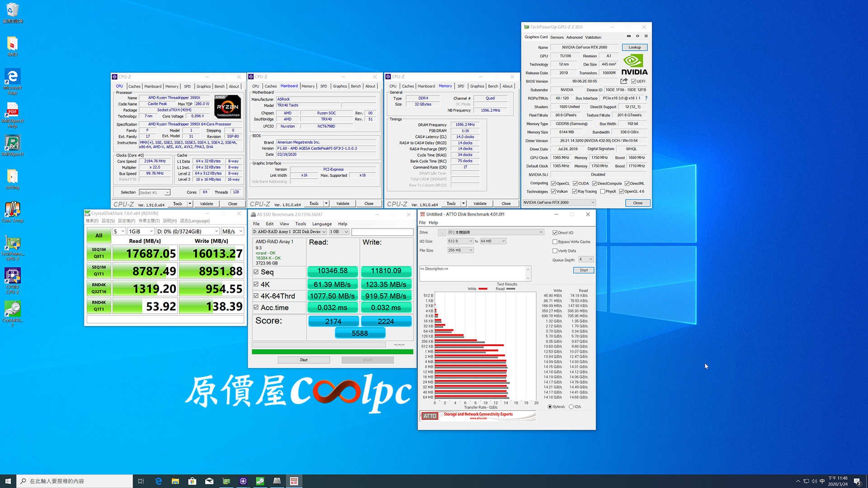Click Start button in ATTO benchmark

tap(584, 270)
